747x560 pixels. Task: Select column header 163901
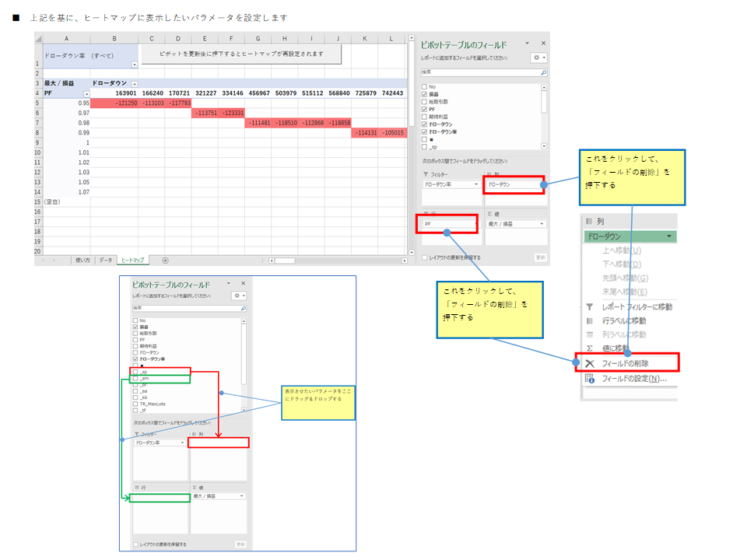(126, 93)
